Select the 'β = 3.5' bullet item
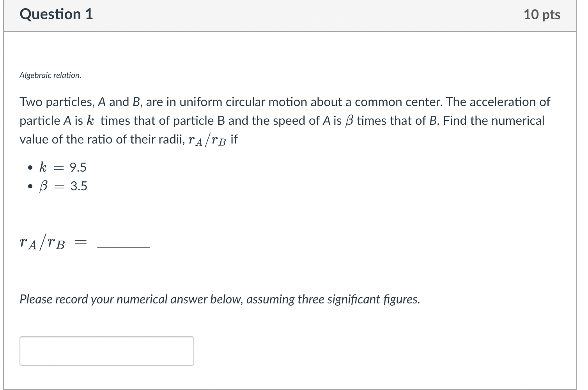Screen dimensions: 588x390 pyautogui.click(x=64, y=186)
